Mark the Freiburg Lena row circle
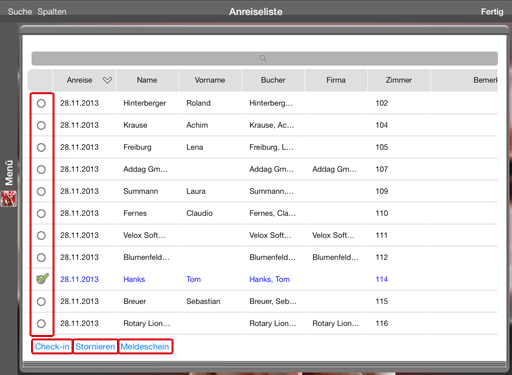Viewport: 512px width, 375px height. click(x=41, y=147)
